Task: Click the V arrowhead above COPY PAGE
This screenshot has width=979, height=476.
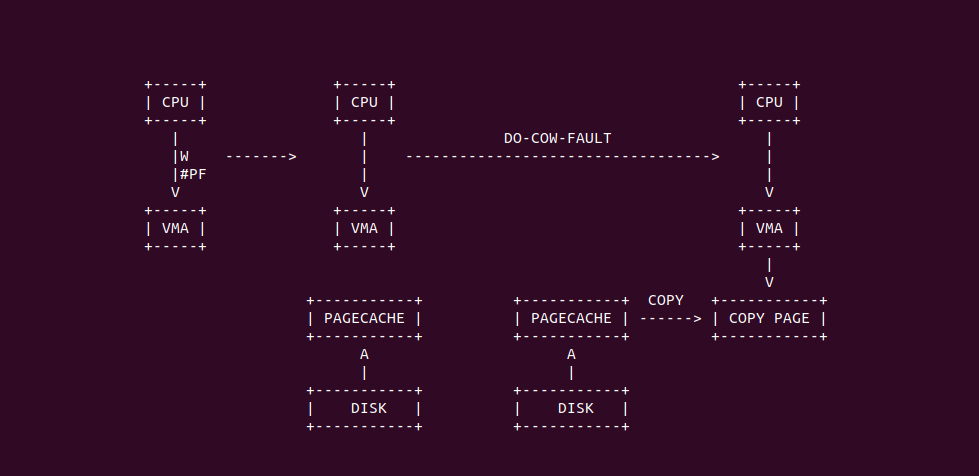Action: tap(769, 282)
